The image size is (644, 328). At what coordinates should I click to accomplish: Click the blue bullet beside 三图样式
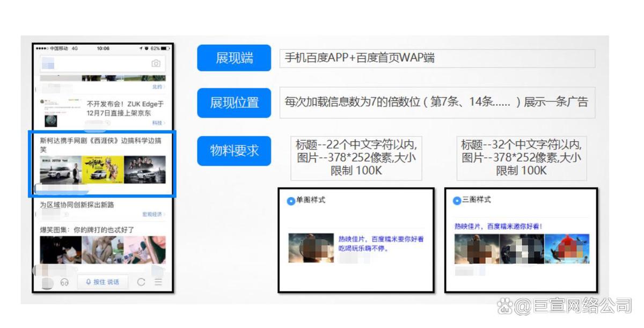click(x=457, y=201)
